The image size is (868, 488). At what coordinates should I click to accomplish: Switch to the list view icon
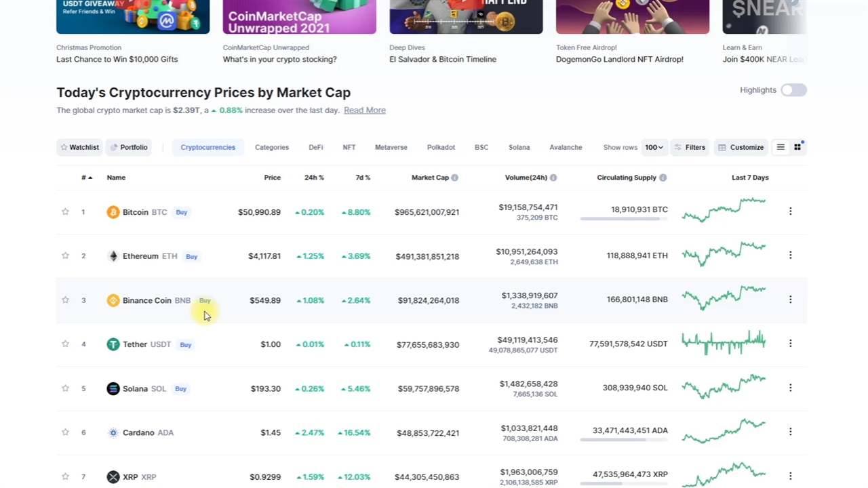click(x=781, y=147)
